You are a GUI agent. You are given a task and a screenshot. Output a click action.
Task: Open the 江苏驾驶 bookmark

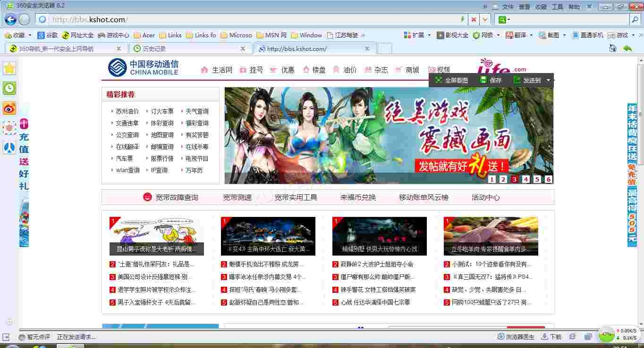tap(343, 35)
